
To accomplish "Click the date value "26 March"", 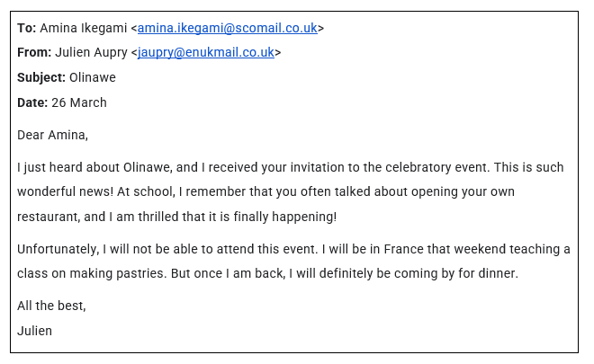I will [79, 102].
